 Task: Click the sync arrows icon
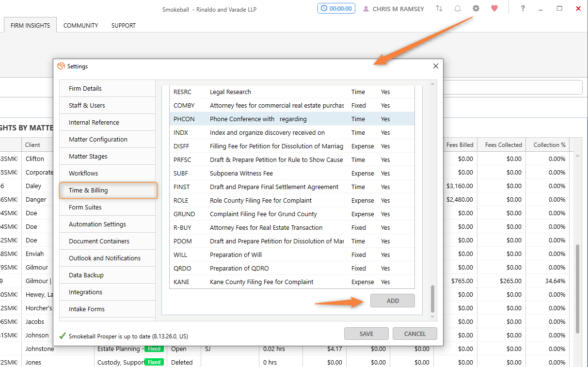[x=439, y=8]
